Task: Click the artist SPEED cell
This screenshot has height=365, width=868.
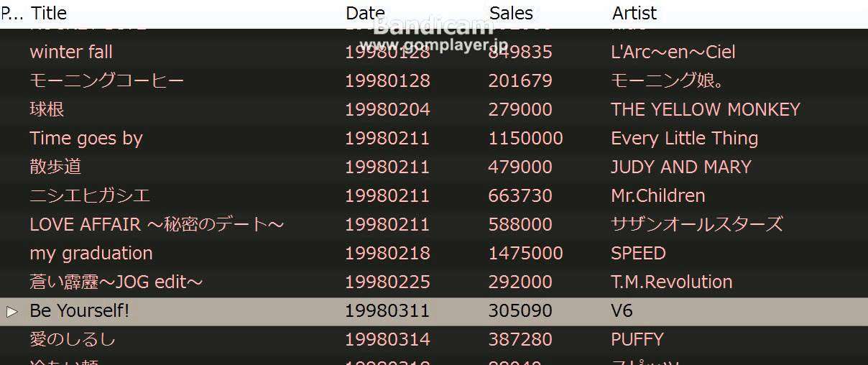Action: pos(638,253)
